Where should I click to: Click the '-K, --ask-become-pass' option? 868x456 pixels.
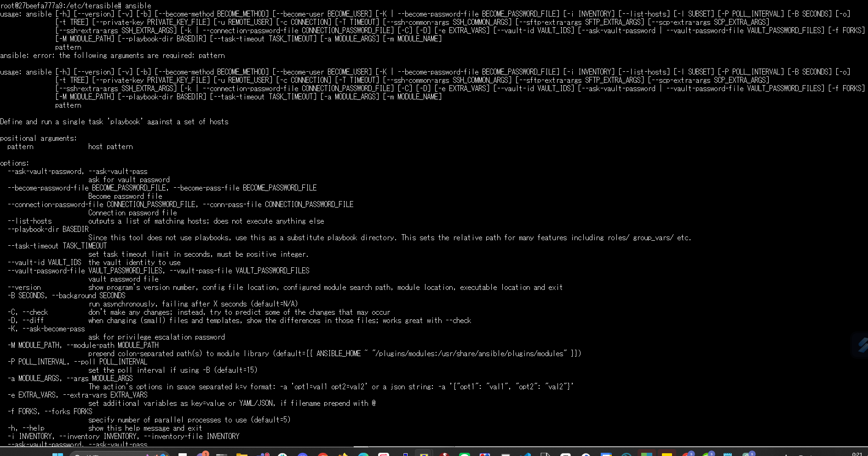click(46, 329)
